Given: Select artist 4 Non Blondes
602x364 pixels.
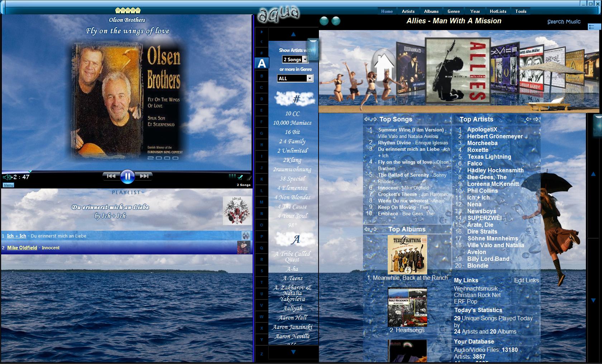Looking at the screenshot, I should (x=292, y=197).
